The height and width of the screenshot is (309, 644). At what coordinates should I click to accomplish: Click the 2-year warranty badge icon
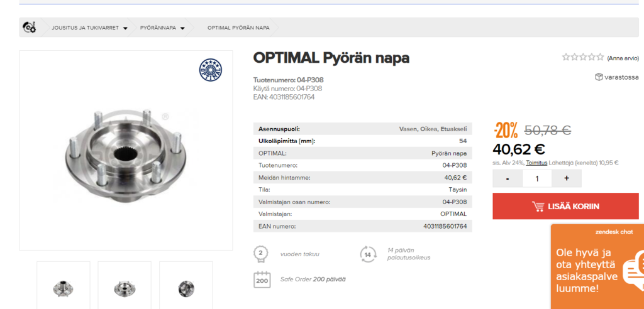point(260,254)
